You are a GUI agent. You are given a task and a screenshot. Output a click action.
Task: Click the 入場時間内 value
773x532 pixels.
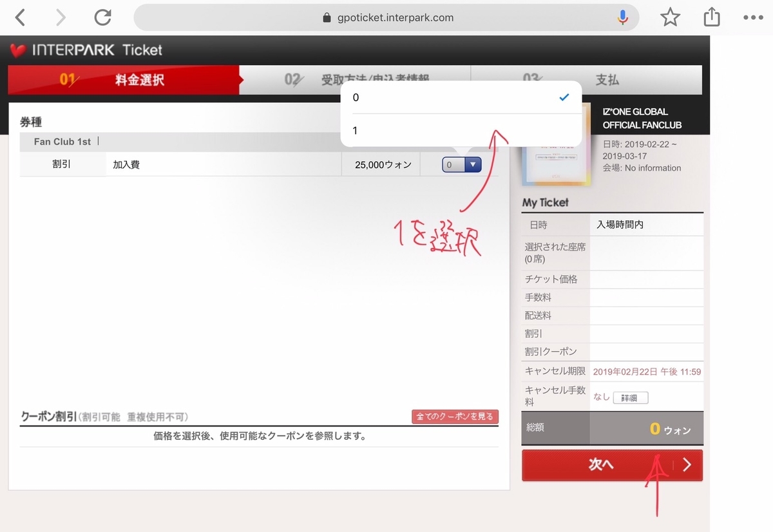pos(620,225)
